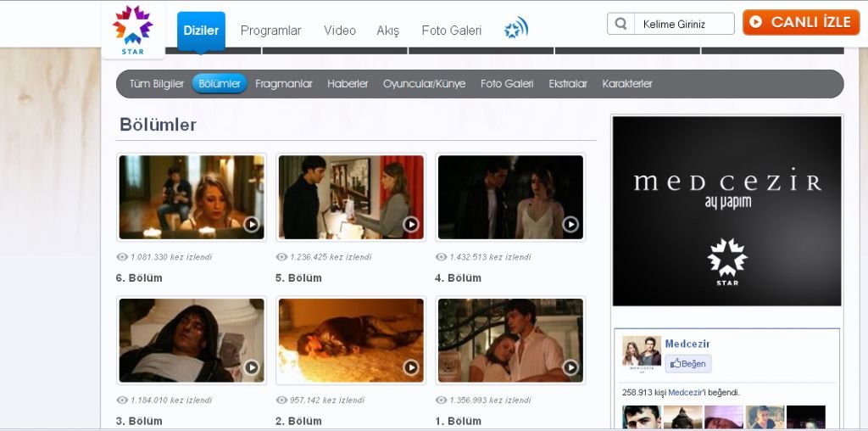Open the Akış menu item

[387, 31]
